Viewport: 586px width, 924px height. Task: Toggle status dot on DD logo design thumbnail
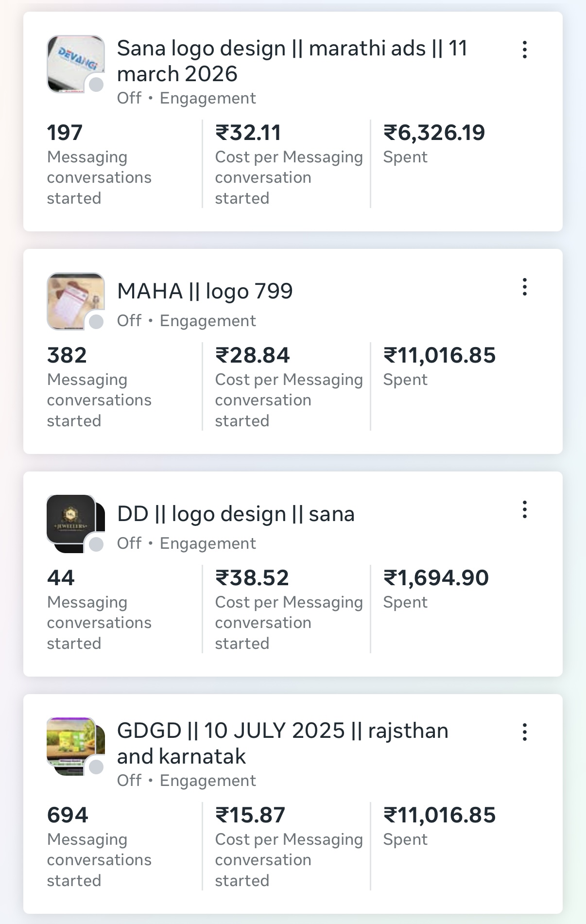[96, 544]
